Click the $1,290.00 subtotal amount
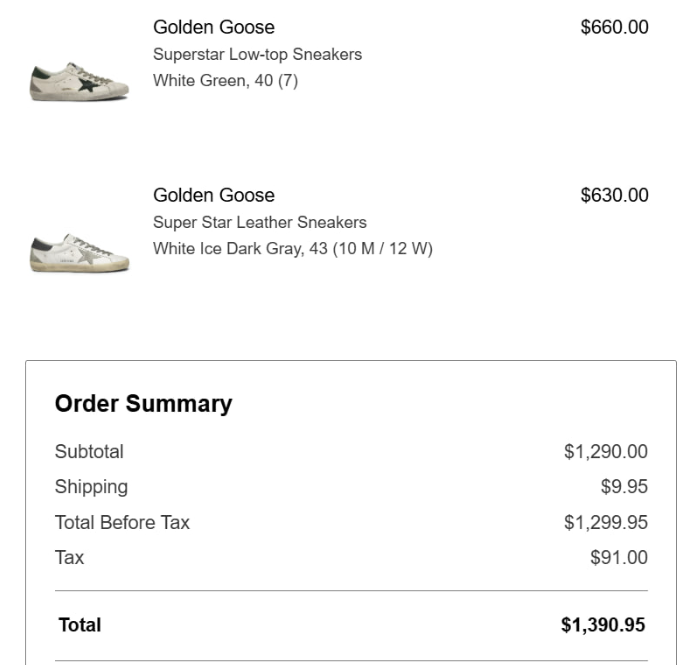Viewport: 690px width, 665px height. coord(605,452)
